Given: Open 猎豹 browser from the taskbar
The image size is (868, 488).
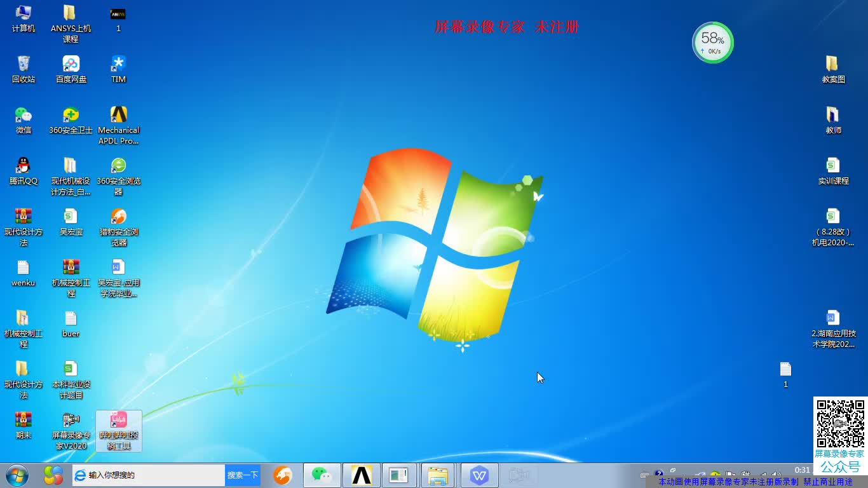Looking at the screenshot, I should [x=283, y=475].
